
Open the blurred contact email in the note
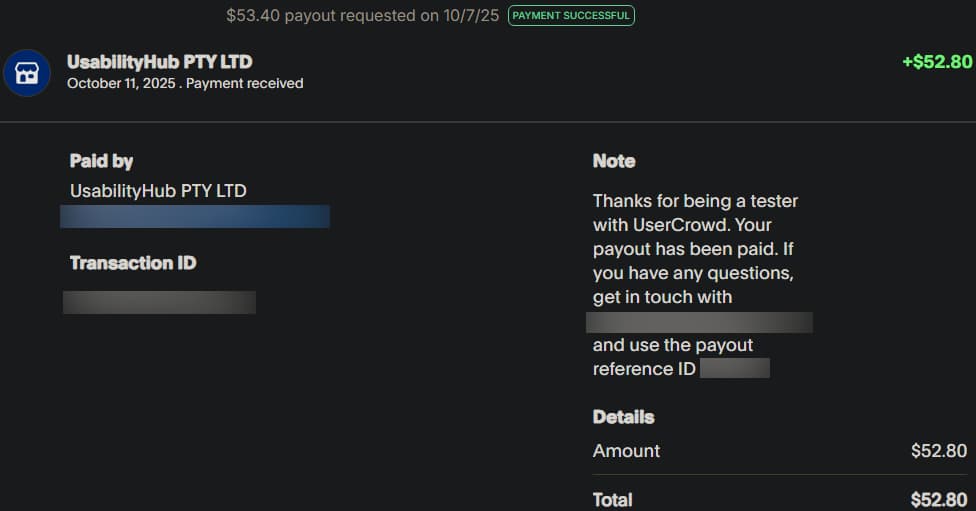699,322
